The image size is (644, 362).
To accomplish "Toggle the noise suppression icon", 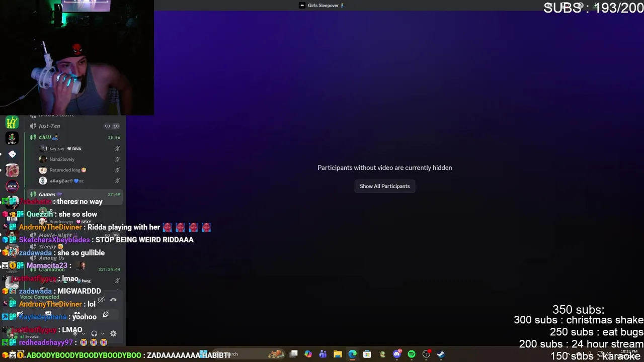I will [x=101, y=300].
